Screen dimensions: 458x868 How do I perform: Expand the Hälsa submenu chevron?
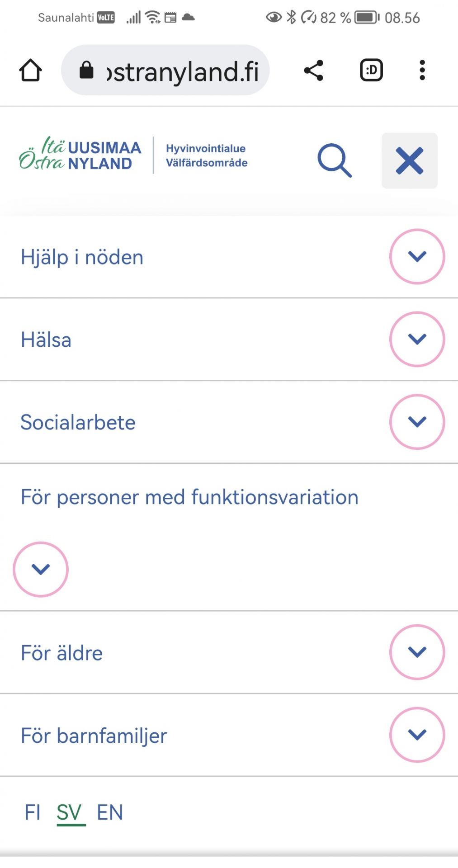(x=417, y=339)
